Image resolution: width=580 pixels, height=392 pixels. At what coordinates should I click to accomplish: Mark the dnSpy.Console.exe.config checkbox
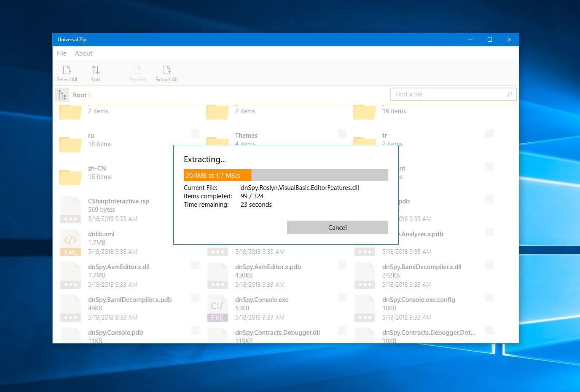489,298
